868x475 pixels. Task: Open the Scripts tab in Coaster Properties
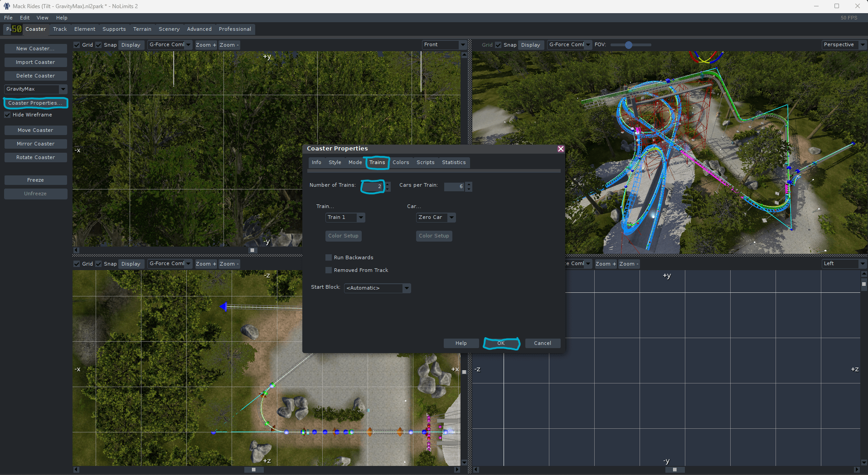point(426,162)
